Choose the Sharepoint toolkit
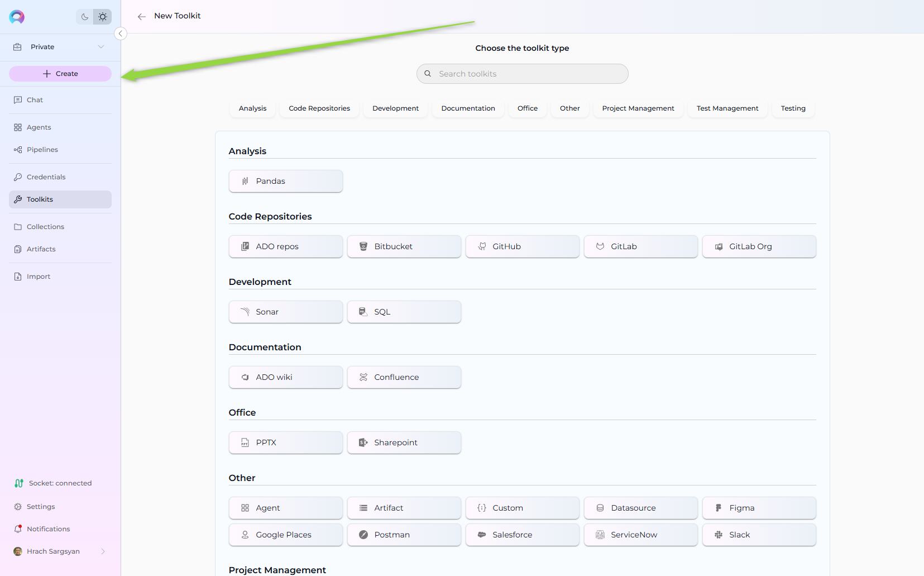 pyautogui.click(x=404, y=442)
